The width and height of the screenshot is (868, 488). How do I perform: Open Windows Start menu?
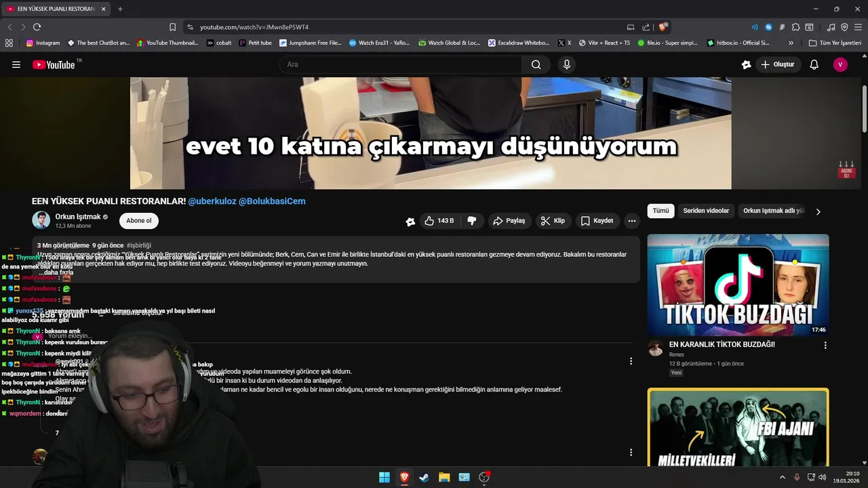(384, 477)
